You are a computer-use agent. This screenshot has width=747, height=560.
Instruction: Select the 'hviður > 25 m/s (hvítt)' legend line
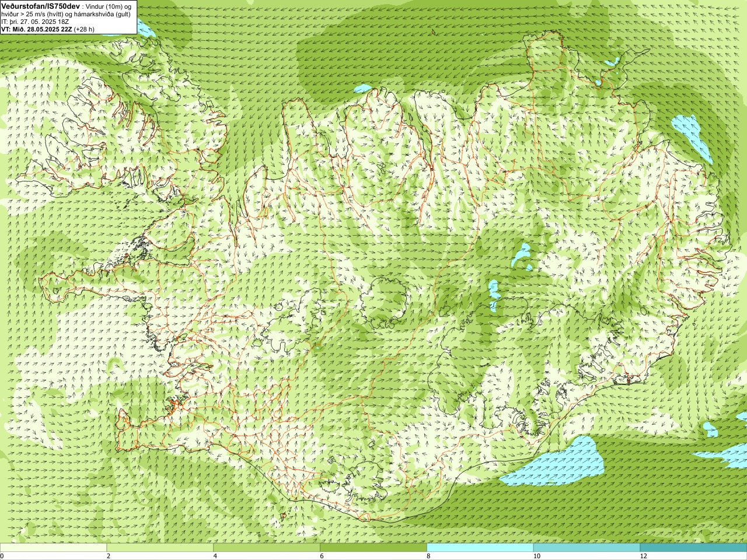[67, 13]
